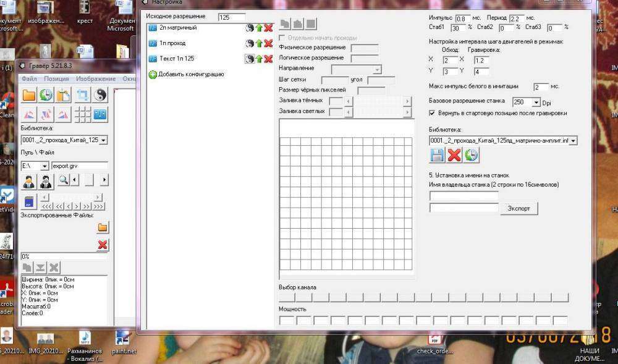Uncheck 'Вернуть в стартовую позицию после гравировки'
The width and height of the screenshot is (618, 364).
pos(433,113)
